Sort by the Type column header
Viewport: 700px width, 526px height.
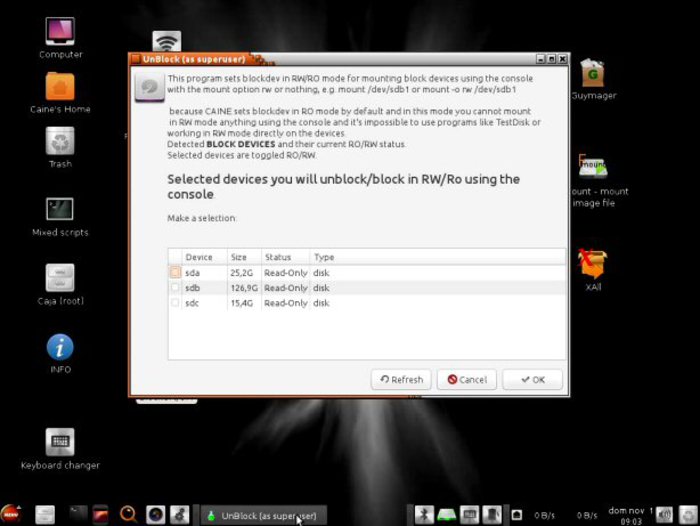coord(438,257)
